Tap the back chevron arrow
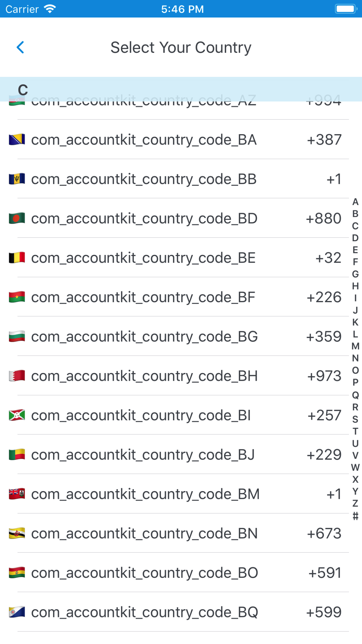 (x=20, y=47)
